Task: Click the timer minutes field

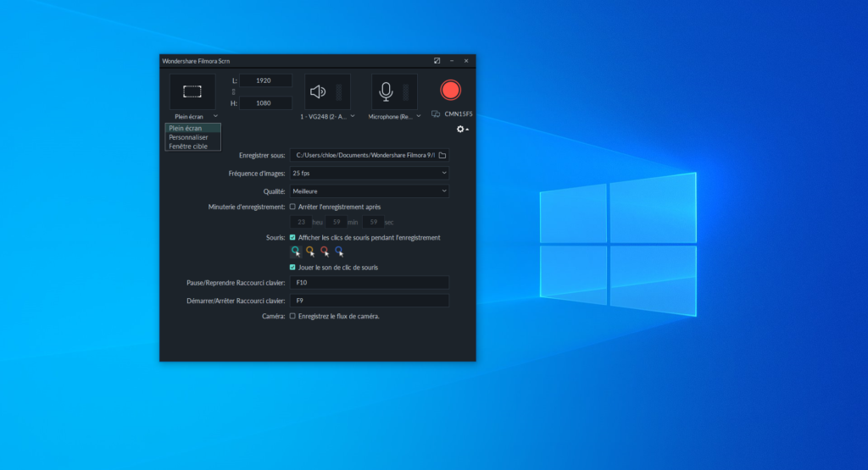Action: [336, 222]
